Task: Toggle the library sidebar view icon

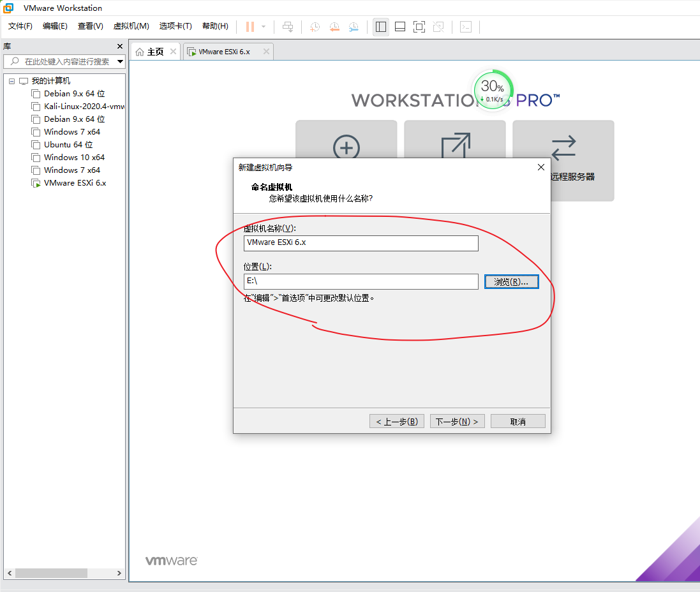Action: pyautogui.click(x=381, y=27)
